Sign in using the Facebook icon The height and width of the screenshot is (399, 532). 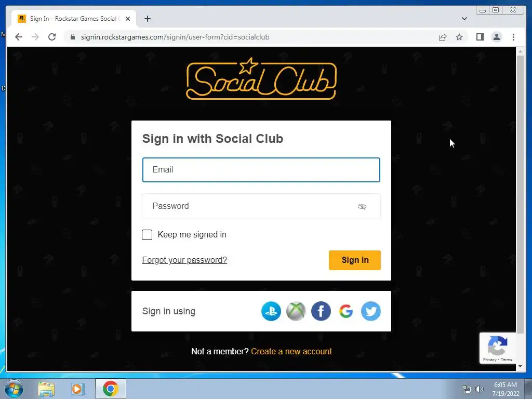point(321,311)
